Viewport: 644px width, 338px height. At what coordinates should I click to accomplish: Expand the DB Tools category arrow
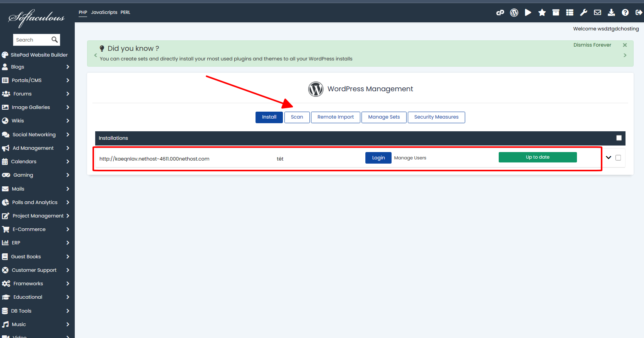point(68,311)
